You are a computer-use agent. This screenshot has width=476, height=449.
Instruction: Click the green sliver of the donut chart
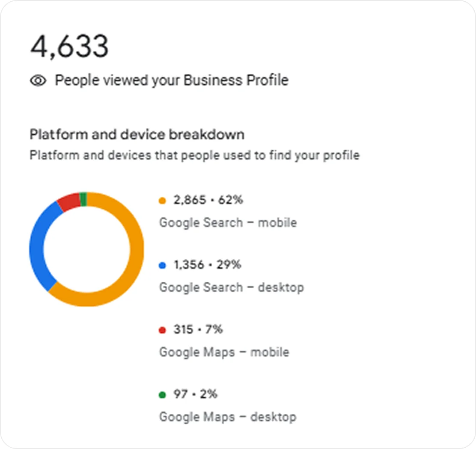click(83, 199)
